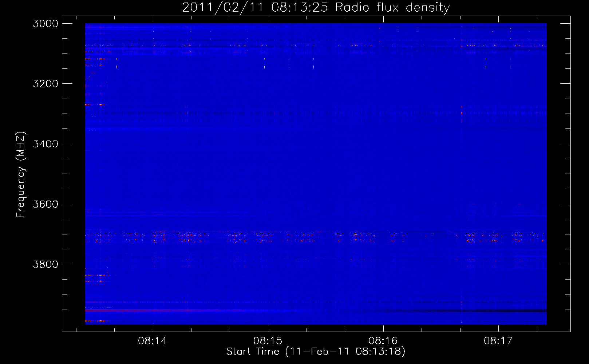Click the 3400 frequency tick label
589x364 pixels.
click(x=46, y=144)
